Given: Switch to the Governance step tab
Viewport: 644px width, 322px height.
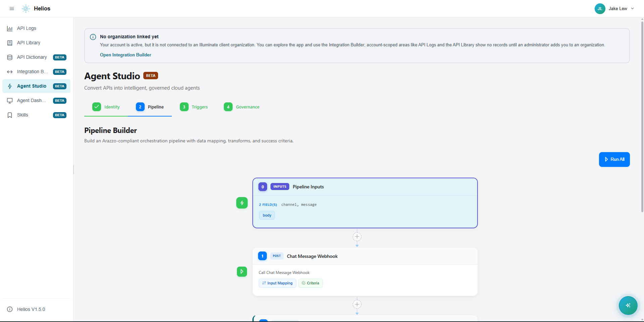Looking at the screenshot, I should pos(242,107).
